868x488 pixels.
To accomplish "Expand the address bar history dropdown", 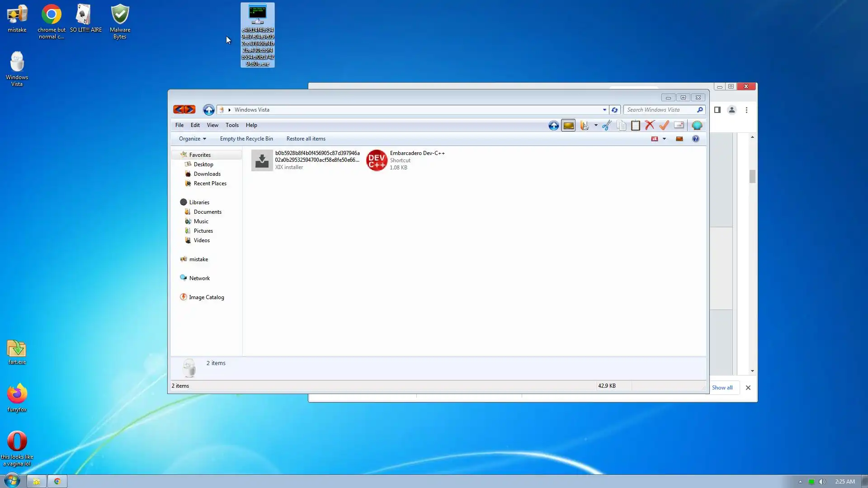I will 604,110.
